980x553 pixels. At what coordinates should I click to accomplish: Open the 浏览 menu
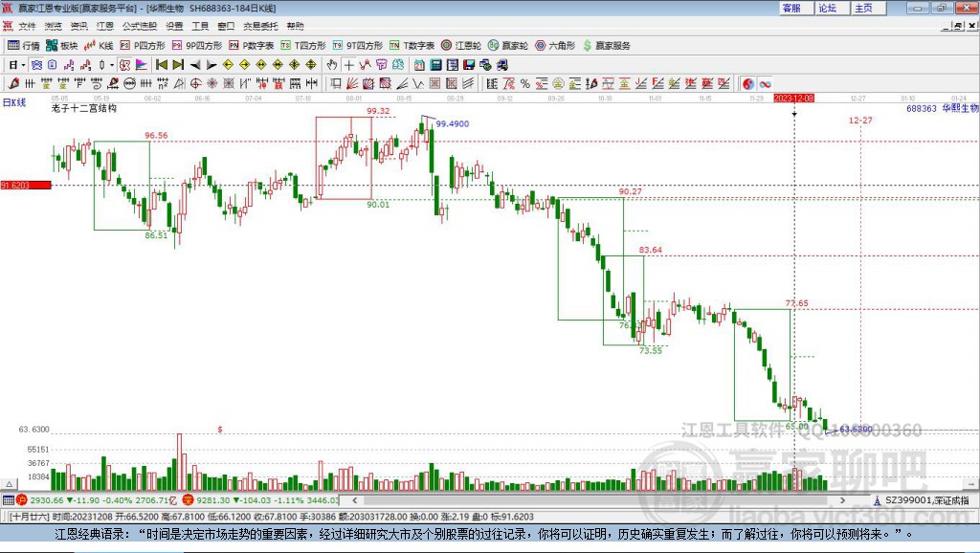click(54, 26)
